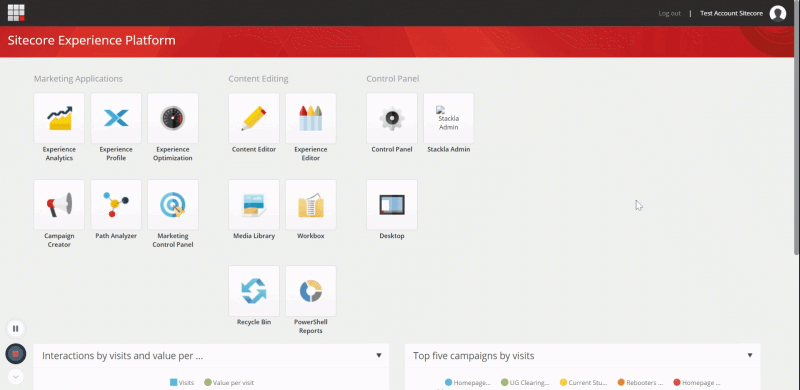Launch the Experience Profile tile
Screen dimensions: 800x390
(116, 118)
